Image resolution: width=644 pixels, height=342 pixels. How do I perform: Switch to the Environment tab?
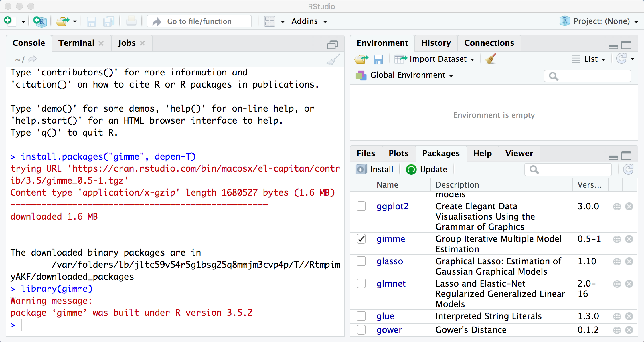(x=382, y=43)
